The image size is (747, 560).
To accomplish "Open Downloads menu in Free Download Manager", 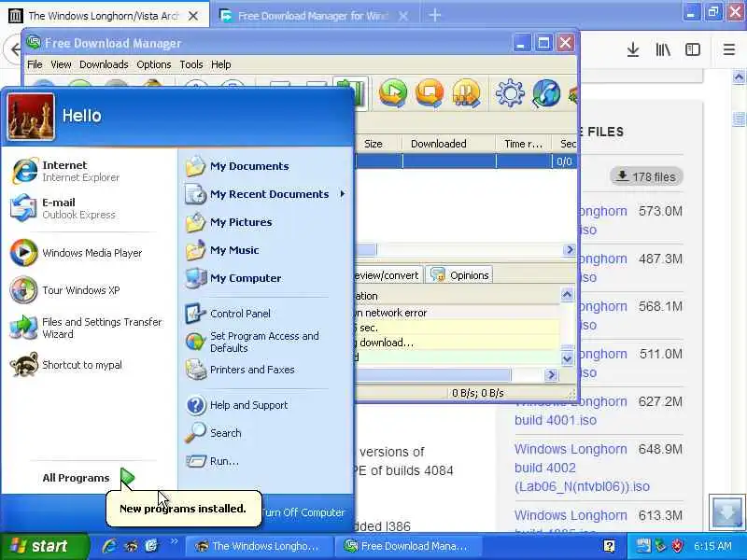I will (x=104, y=64).
